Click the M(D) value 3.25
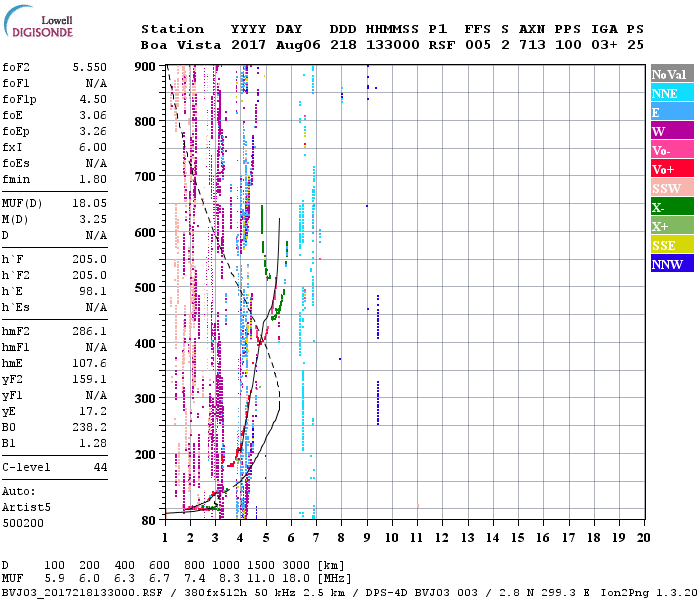Image resolution: width=700 pixels, height=600 pixels. (x=93, y=219)
